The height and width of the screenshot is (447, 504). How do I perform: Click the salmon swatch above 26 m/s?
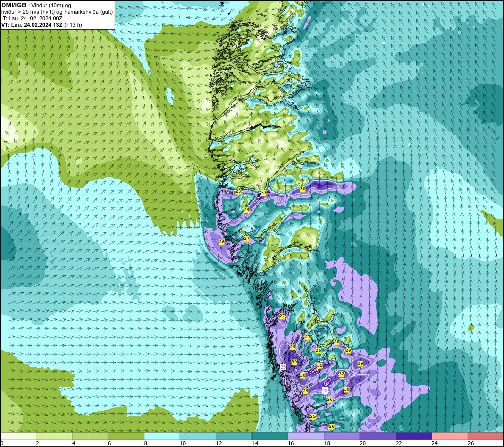[486, 436]
